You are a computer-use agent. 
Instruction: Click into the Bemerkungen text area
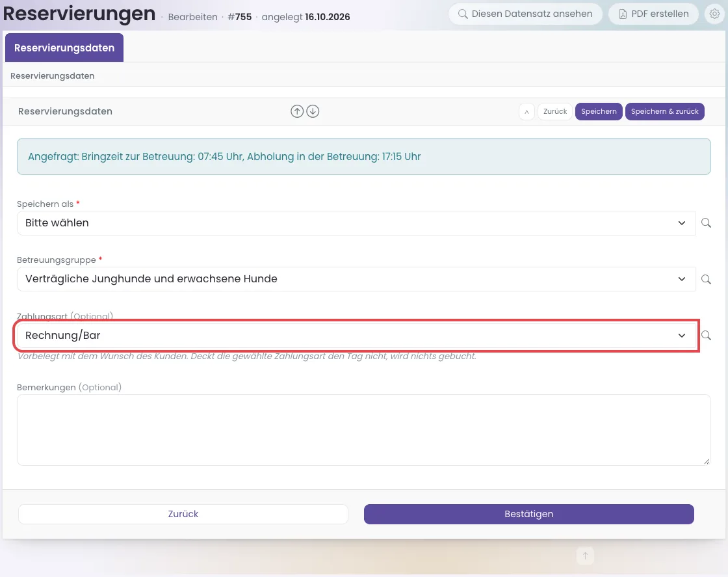click(x=363, y=430)
